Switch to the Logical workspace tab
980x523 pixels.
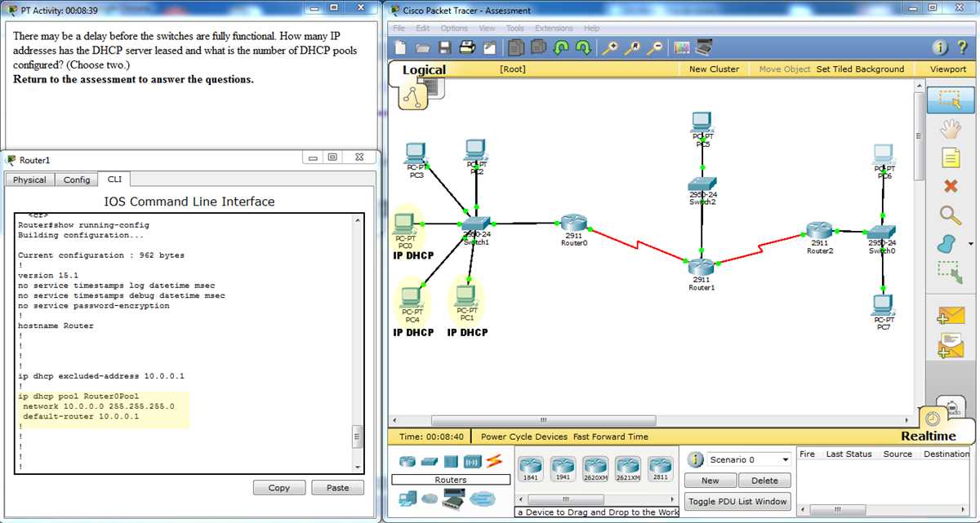424,70
